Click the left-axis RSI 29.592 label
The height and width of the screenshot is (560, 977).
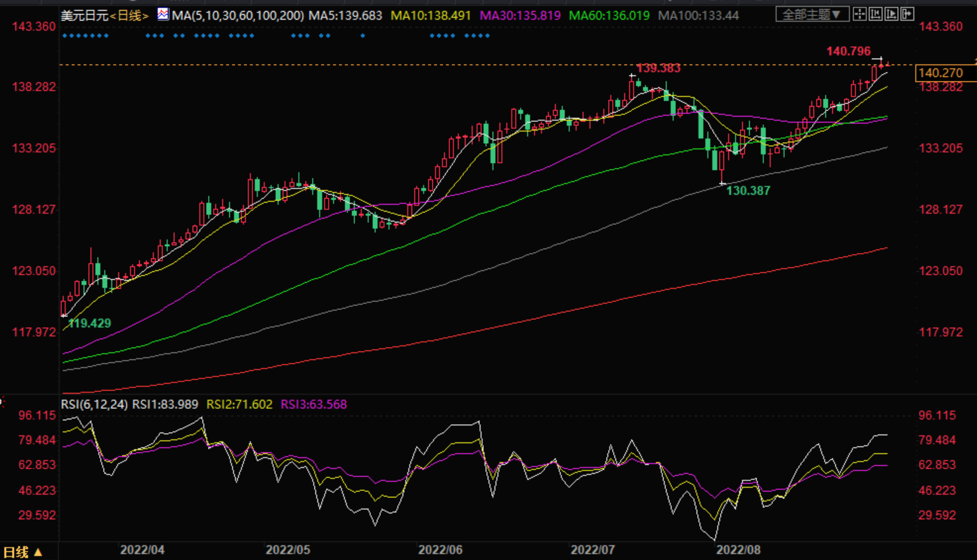point(37,515)
